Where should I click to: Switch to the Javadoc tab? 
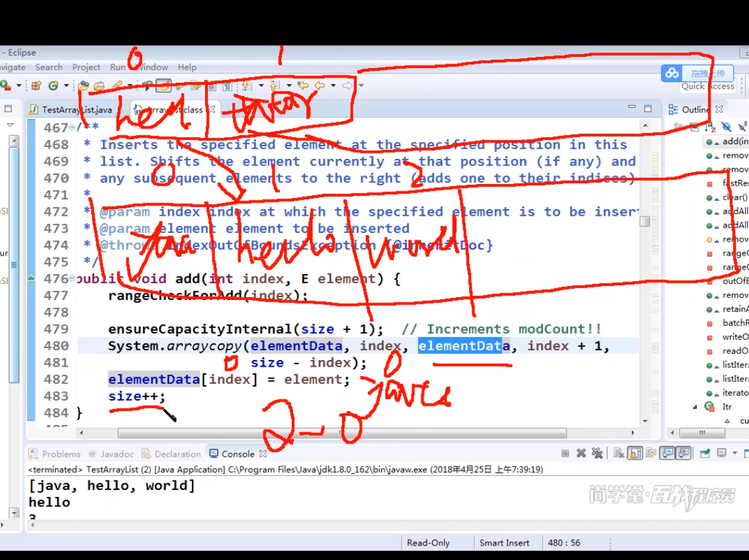pyautogui.click(x=111, y=454)
